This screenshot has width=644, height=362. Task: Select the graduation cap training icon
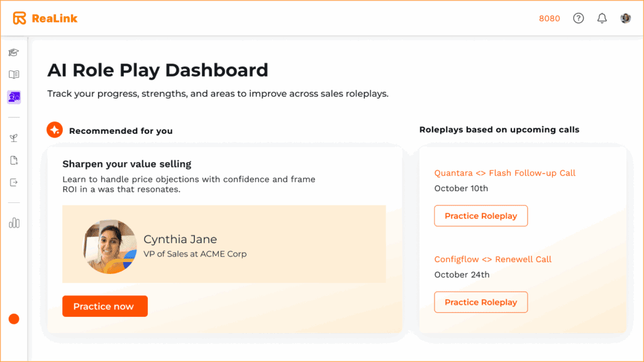point(14,52)
